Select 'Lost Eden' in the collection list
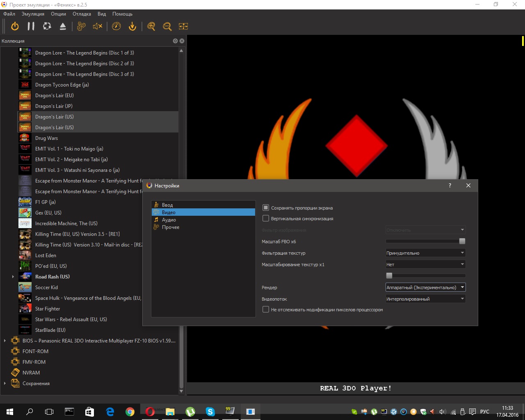525x420 pixels. [46, 256]
